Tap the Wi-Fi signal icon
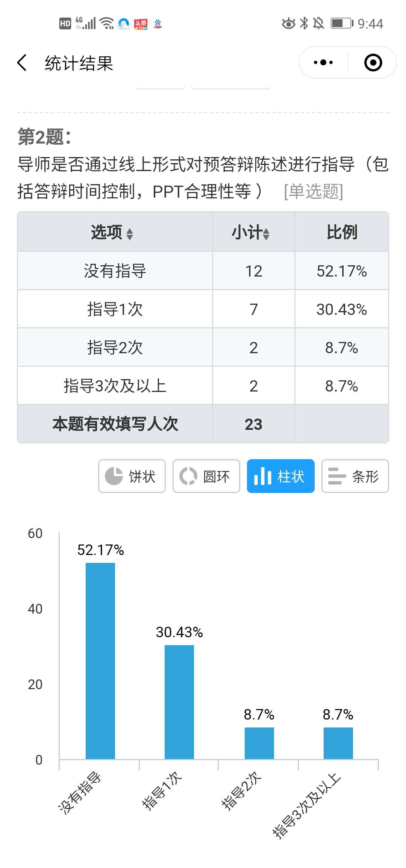Viewport: 406px width, 868px height. pos(108,23)
